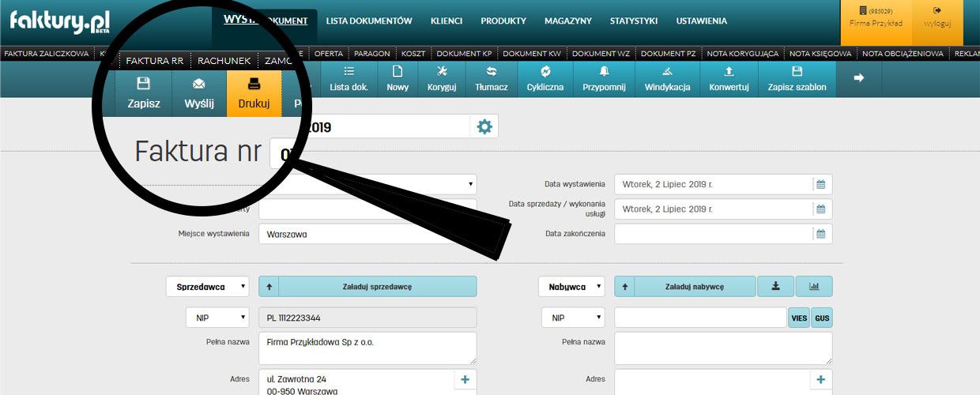Start debt collection with Windykacja
The height and width of the screenshot is (395, 980).
coord(667,79)
